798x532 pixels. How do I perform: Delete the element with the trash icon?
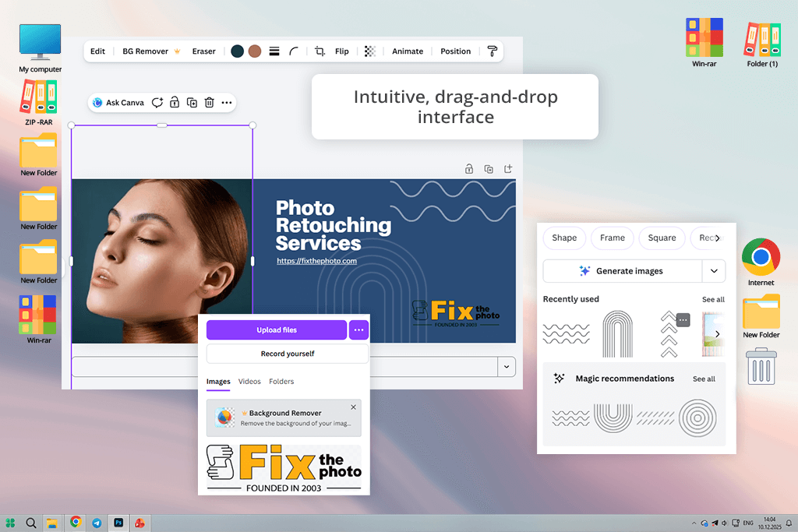[x=209, y=103]
